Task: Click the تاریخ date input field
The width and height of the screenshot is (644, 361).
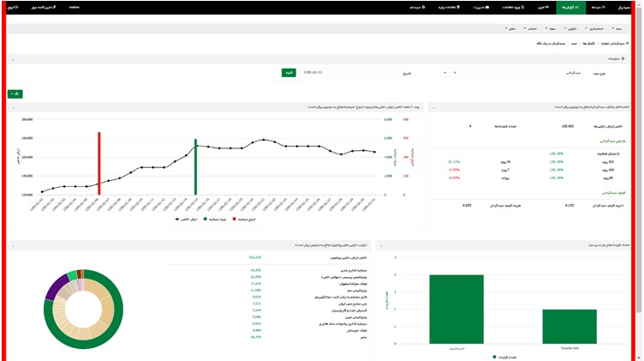Action: [x=346, y=72]
